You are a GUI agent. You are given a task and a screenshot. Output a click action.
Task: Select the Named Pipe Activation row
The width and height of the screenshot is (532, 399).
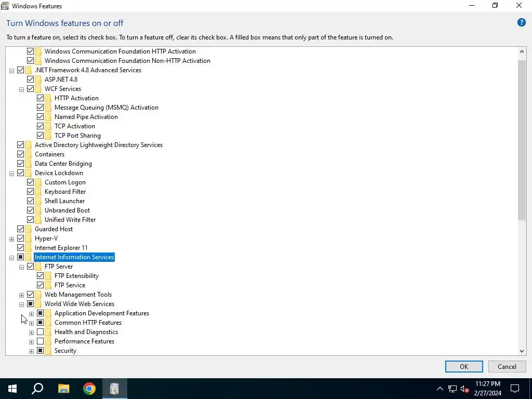pyautogui.click(x=86, y=117)
